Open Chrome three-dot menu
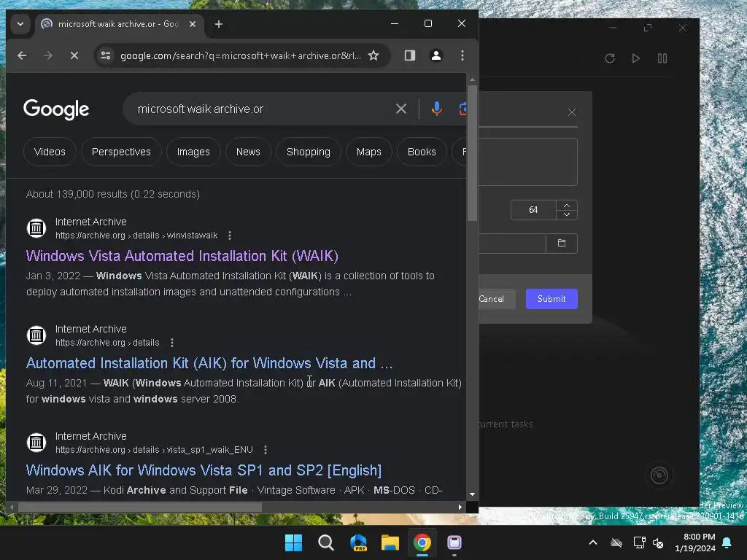This screenshot has height=560, width=747. point(462,55)
